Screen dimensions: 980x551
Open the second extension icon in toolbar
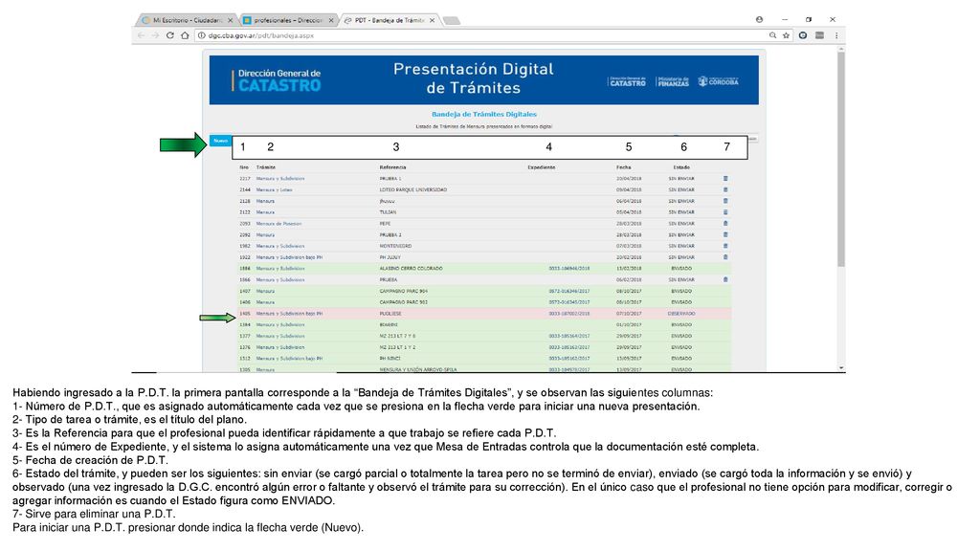click(819, 35)
